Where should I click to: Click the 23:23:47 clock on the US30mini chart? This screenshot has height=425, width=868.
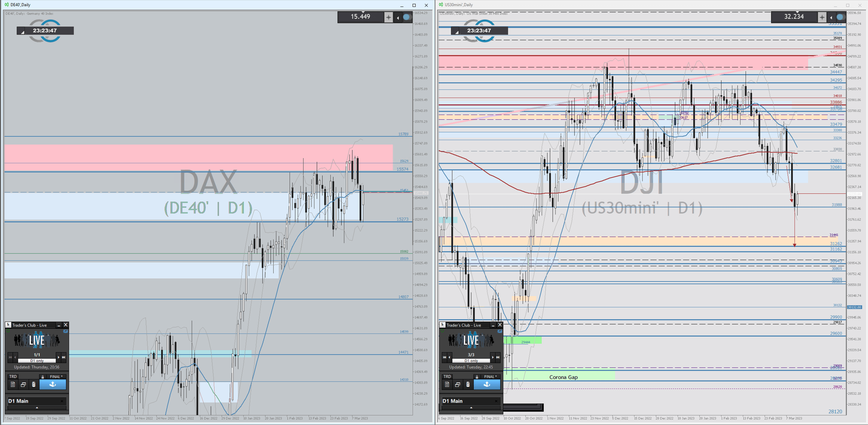[479, 31]
